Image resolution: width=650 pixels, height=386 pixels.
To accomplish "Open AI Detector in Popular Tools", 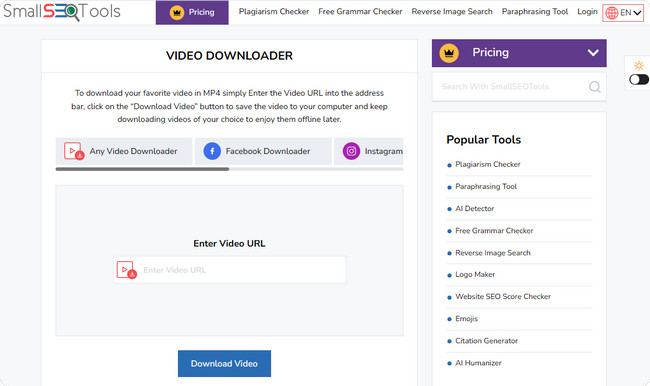I will (x=475, y=209).
